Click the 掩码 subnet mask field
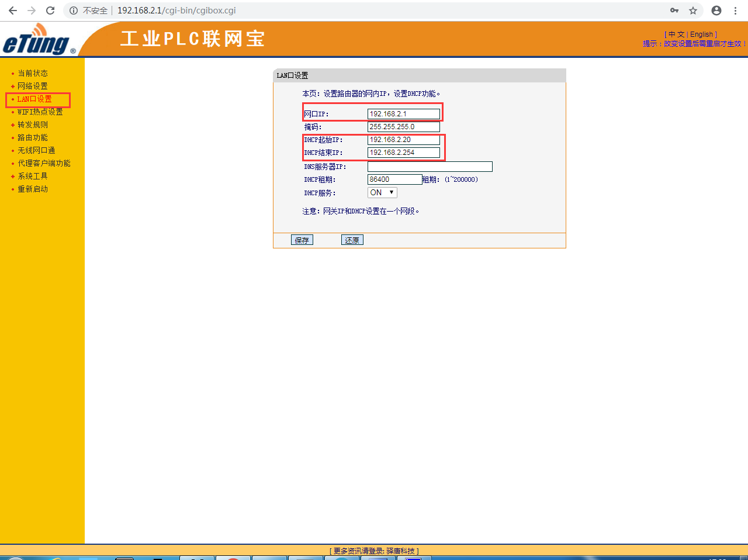Viewport: 748px width, 560px height. tap(404, 127)
